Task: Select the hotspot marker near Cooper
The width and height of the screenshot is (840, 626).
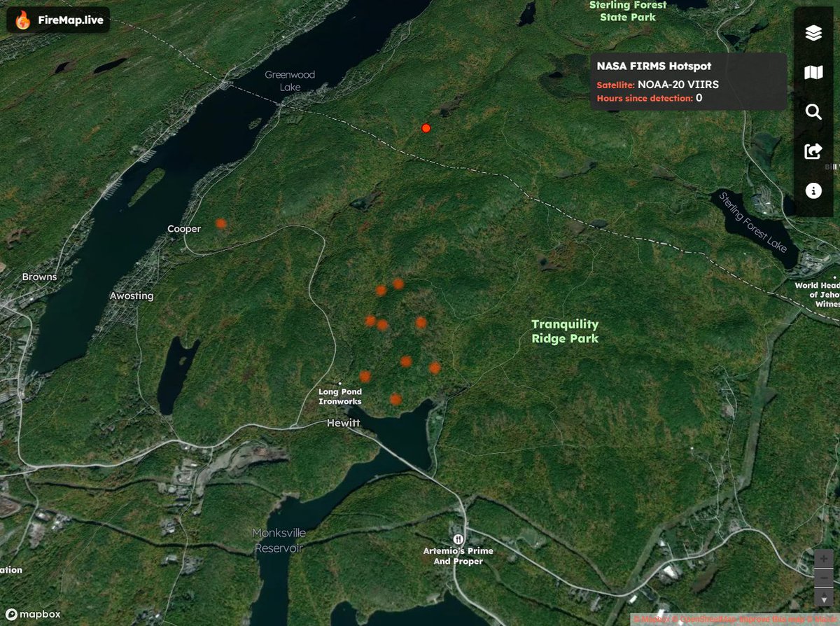Action: coord(220,224)
